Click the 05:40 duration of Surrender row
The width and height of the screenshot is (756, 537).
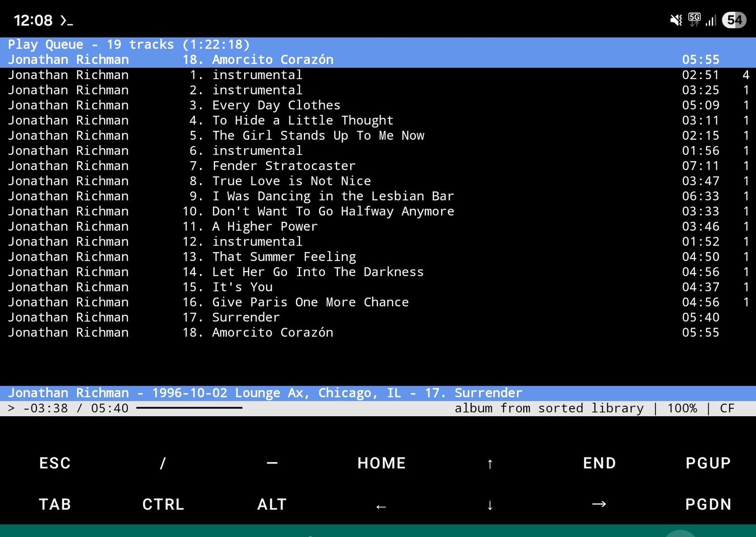pos(700,318)
